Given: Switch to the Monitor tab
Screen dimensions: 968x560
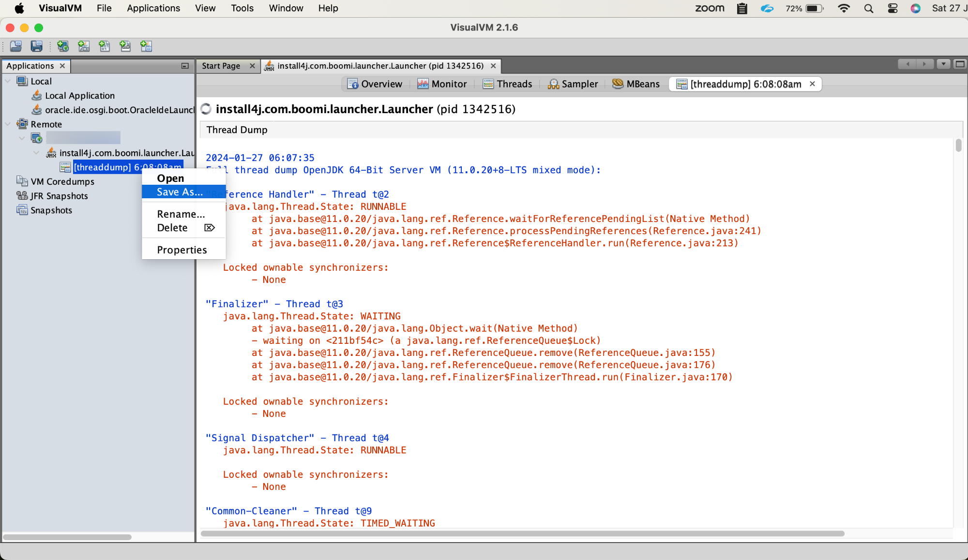Looking at the screenshot, I should 442,84.
